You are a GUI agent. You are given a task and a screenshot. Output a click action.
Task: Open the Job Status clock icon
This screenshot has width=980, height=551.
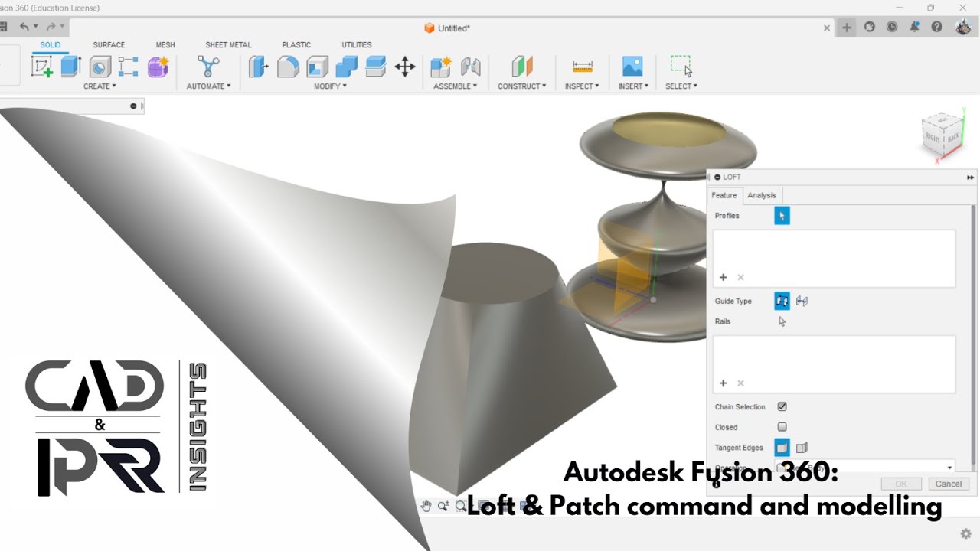(x=892, y=27)
